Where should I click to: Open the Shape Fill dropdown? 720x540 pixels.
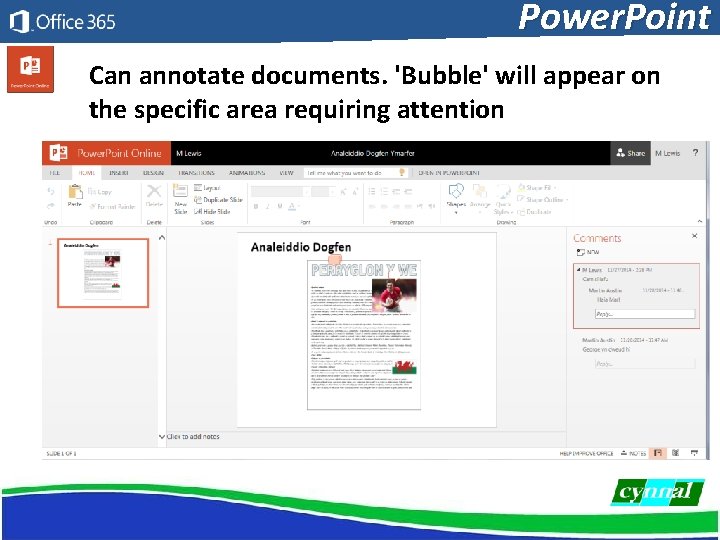pyautogui.click(x=536, y=188)
